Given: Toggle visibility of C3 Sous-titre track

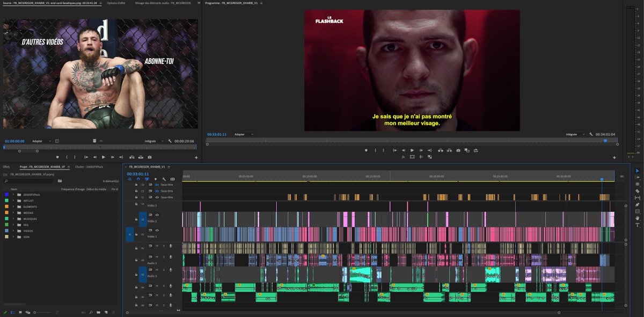Looking at the screenshot, I should 157,185.
